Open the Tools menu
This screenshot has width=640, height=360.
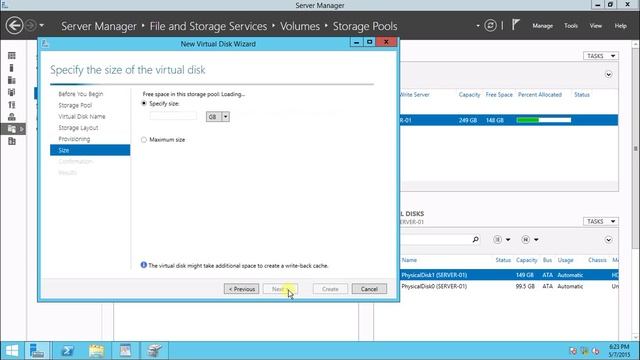point(571,26)
